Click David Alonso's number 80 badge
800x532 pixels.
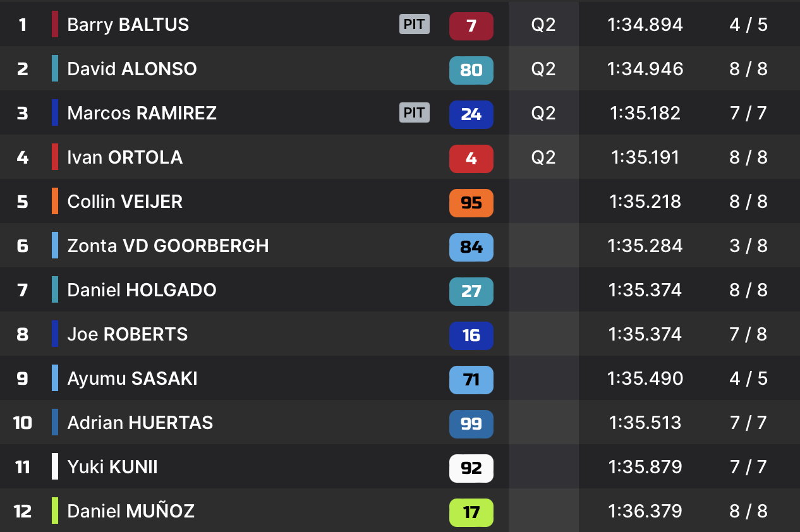471,70
